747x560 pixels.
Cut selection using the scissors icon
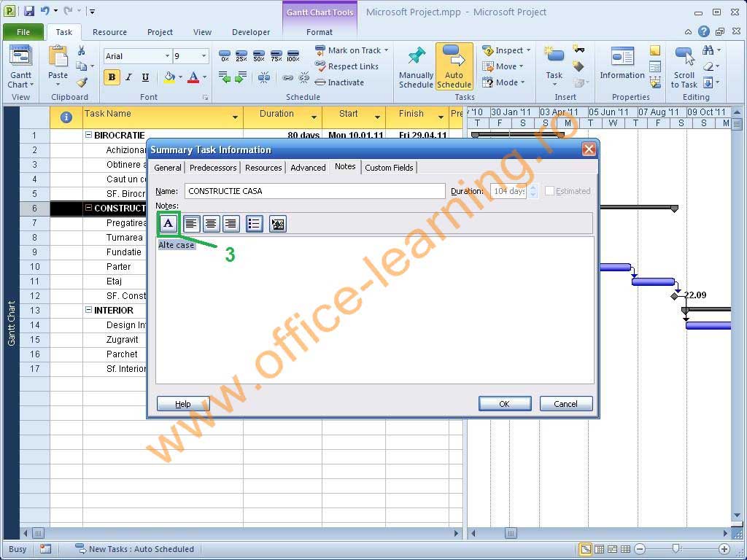coord(82,50)
